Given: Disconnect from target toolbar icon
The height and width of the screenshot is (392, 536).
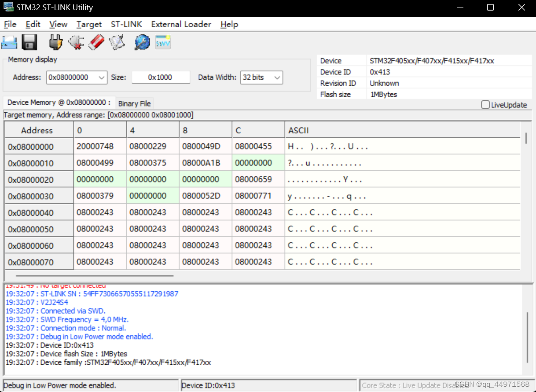Looking at the screenshot, I should pos(76,43).
